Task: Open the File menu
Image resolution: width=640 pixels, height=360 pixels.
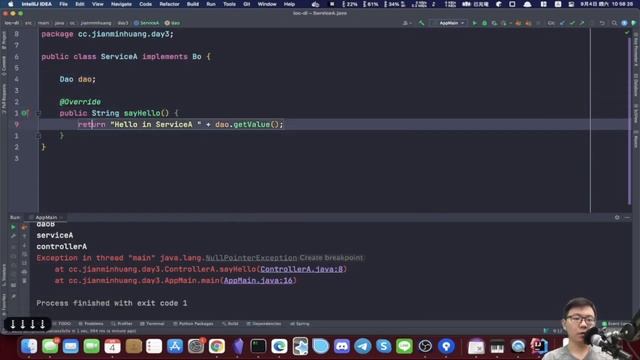Action: [63, 4]
